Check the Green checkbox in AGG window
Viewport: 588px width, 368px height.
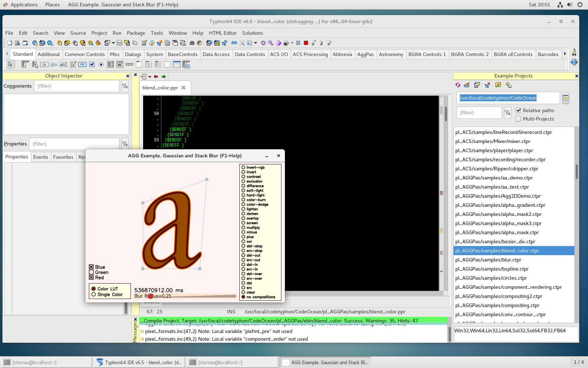point(91,272)
